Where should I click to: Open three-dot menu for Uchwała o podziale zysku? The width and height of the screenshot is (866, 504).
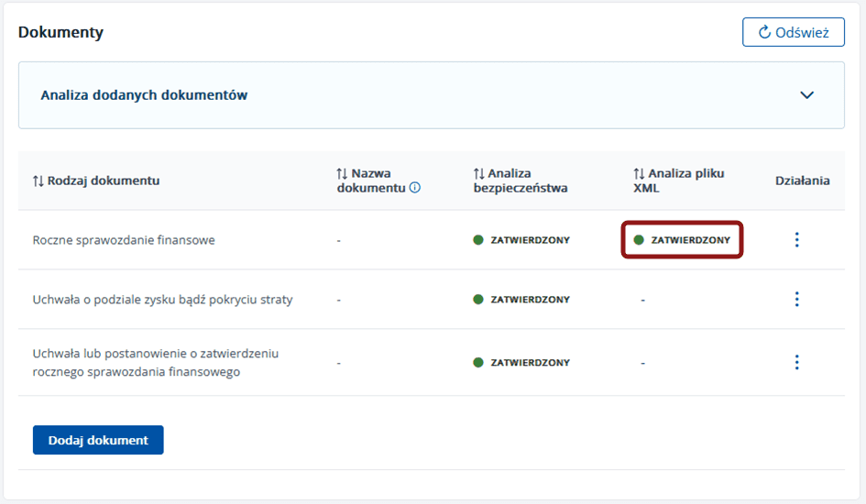click(x=796, y=300)
